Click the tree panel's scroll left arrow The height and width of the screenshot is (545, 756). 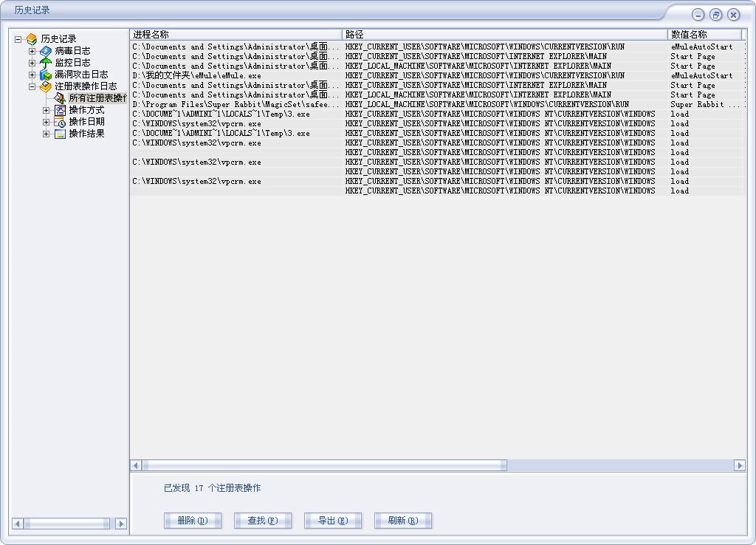(x=18, y=524)
